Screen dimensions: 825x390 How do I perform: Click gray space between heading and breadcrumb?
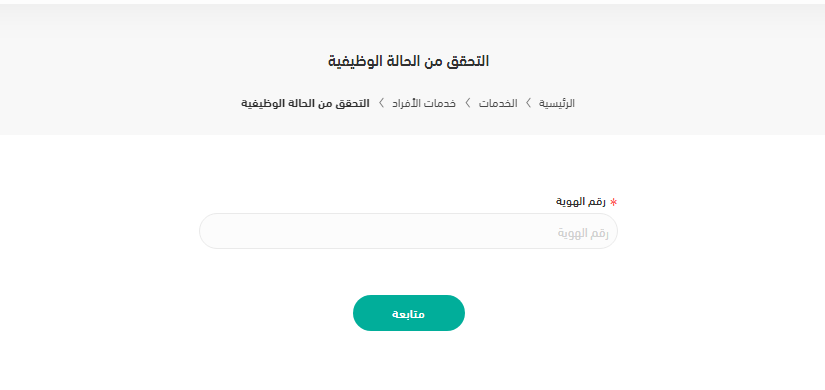point(408,83)
